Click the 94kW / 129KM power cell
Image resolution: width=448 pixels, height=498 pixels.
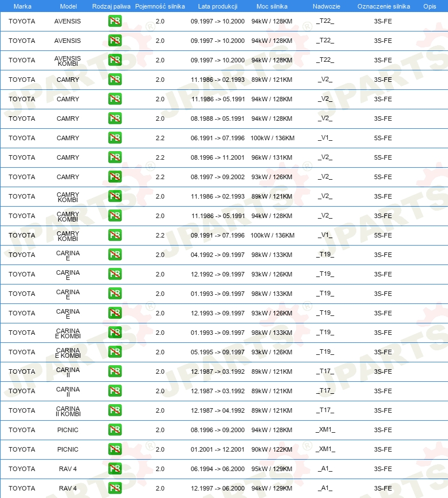tap(272, 488)
